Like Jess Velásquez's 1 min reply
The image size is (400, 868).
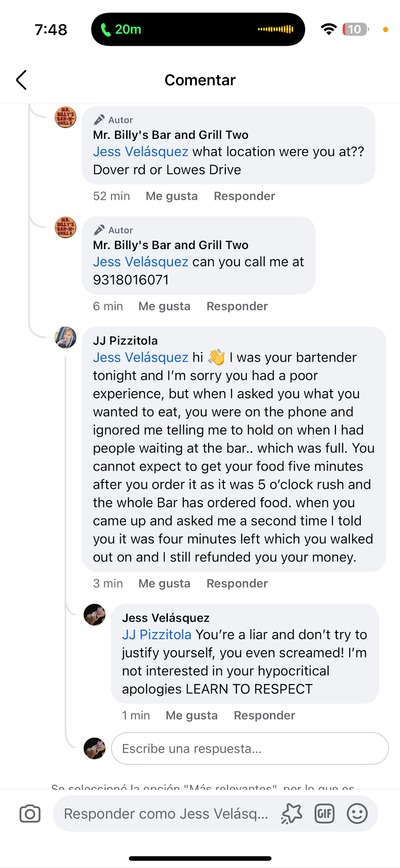point(191,716)
